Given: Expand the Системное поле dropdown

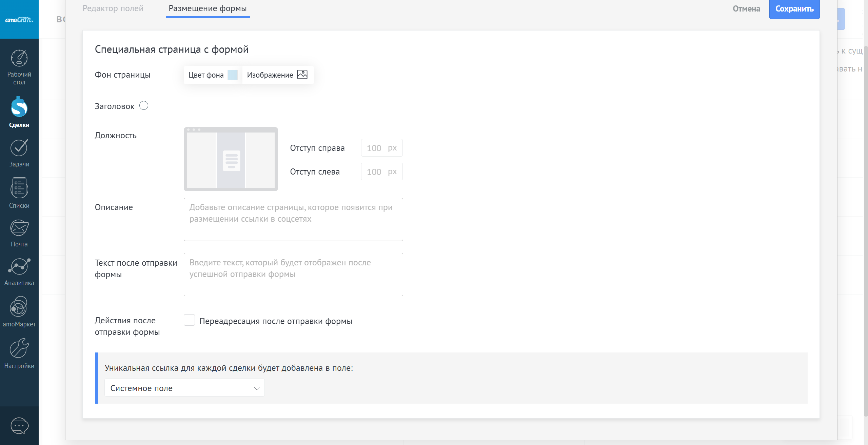Looking at the screenshot, I should tap(184, 388).
